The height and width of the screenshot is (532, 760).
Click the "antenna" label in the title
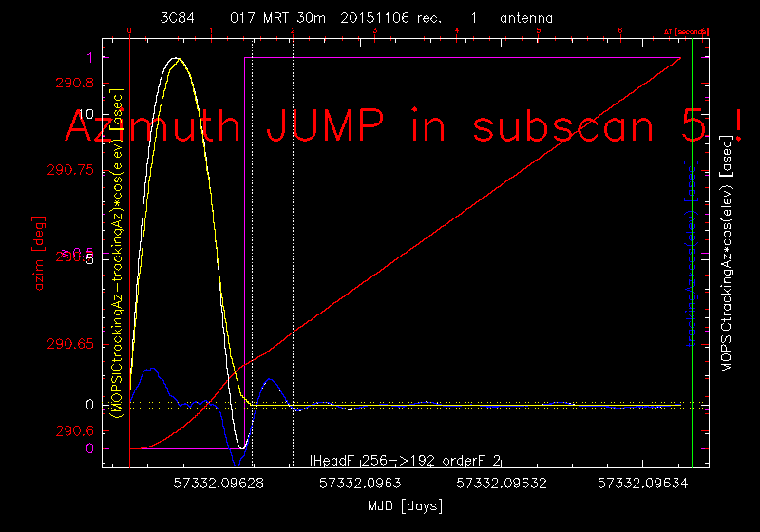526,18
